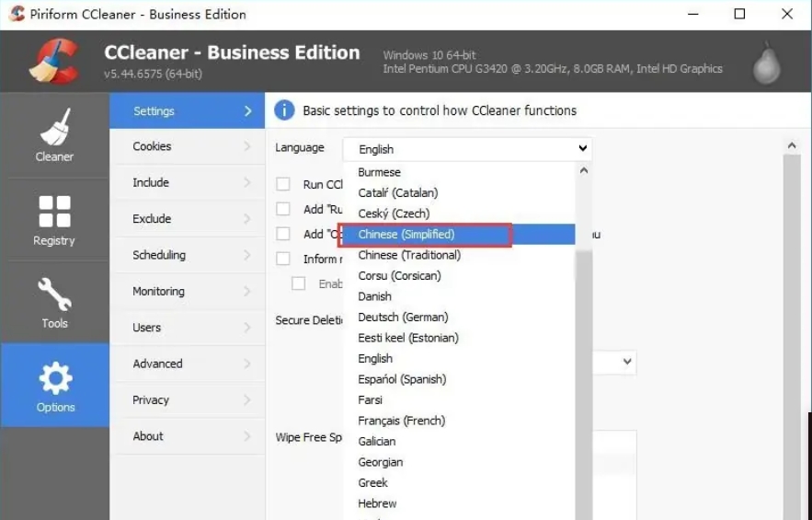
Task: Choose Chinese (Simplified) from language list
Action: click(406, 235)
